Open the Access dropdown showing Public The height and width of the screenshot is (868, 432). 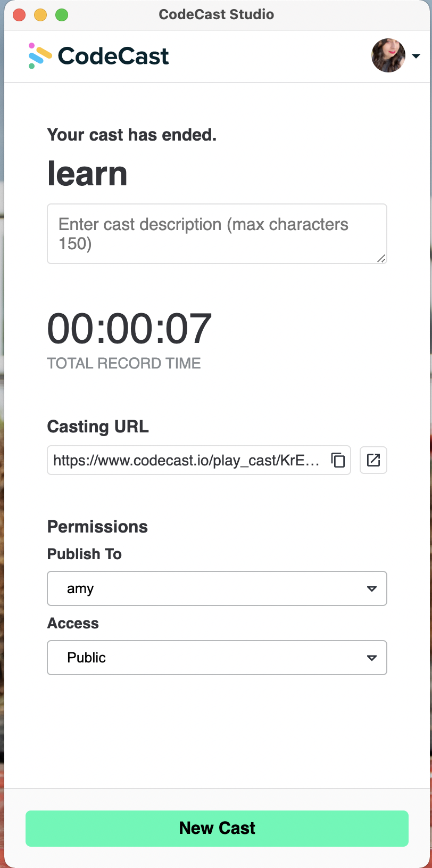[217, 658]
